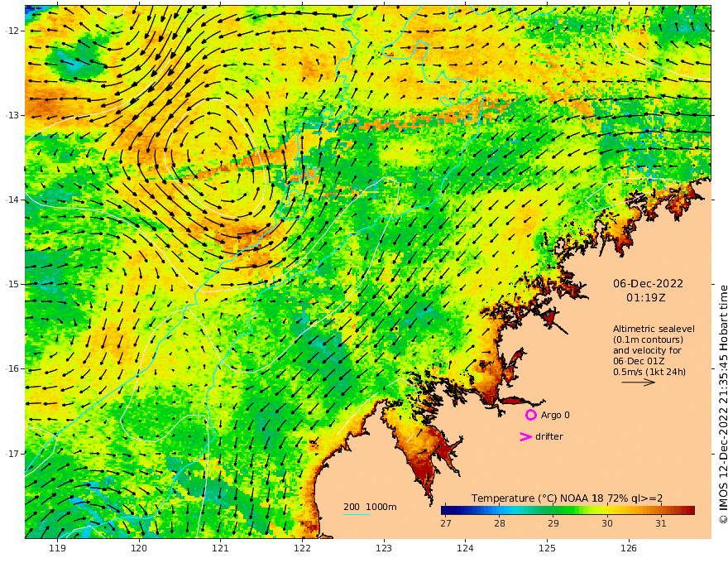Viewport: 728px width, 563px height.
Task: Click latitude label -15 on left axis
Action: pyautogui.click(x=12, y=284)
